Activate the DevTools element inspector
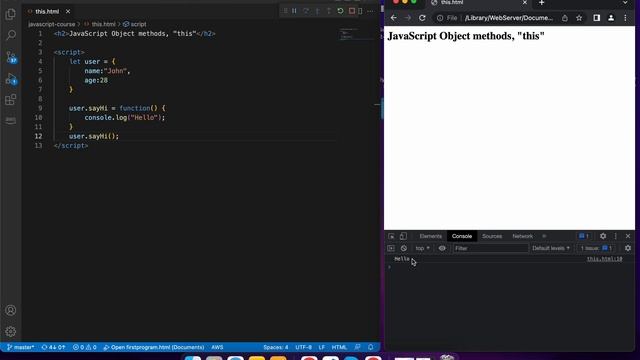 coord(391,236)
